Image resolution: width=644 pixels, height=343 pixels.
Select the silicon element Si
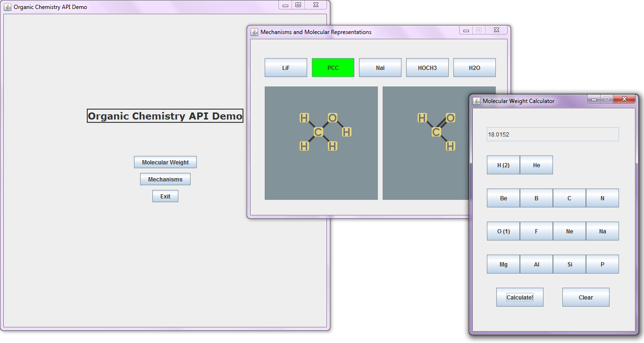point(569,264)
